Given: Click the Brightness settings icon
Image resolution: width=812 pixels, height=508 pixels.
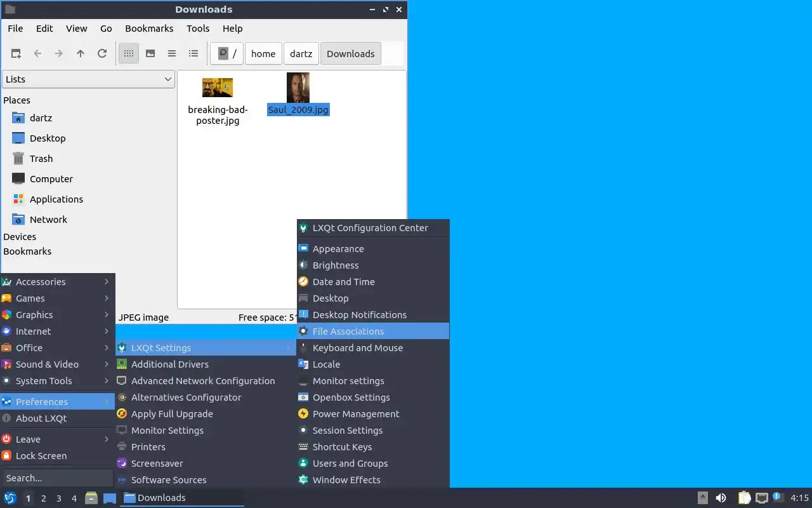Looking at the screenshot, I should click(x=303, y=265).
